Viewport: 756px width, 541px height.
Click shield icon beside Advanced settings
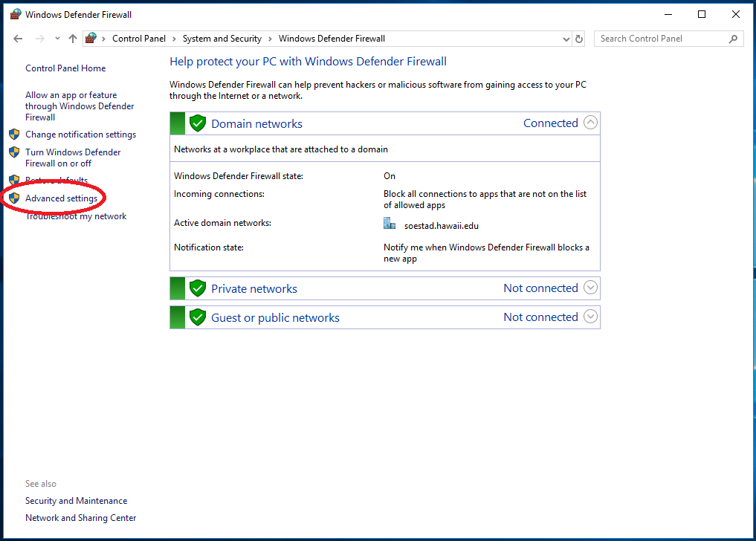(14, 198)
